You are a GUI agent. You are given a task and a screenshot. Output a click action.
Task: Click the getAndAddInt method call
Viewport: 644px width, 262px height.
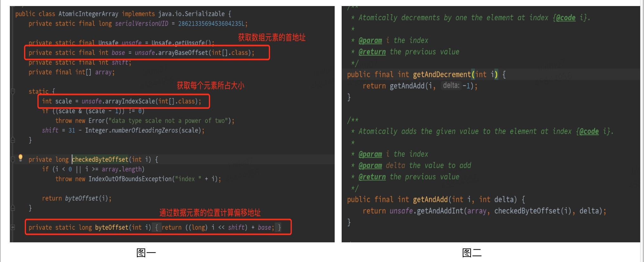(440, 211)
